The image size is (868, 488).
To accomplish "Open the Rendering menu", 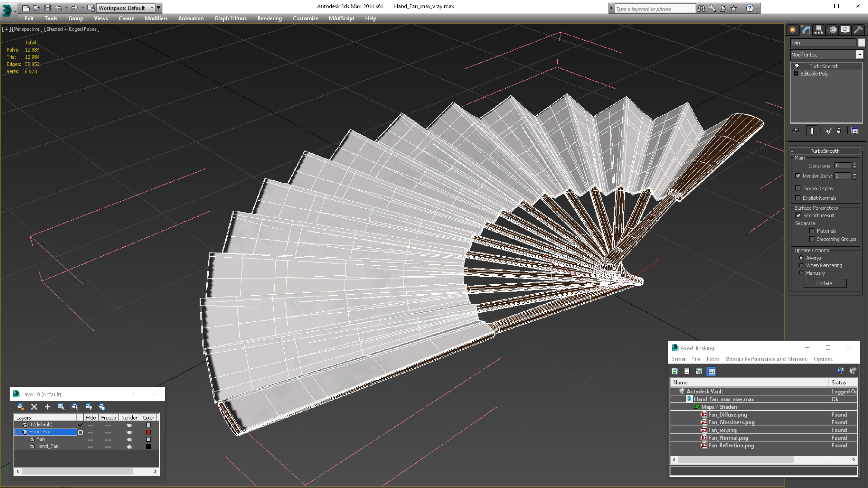I will click(x=269, y=18).
